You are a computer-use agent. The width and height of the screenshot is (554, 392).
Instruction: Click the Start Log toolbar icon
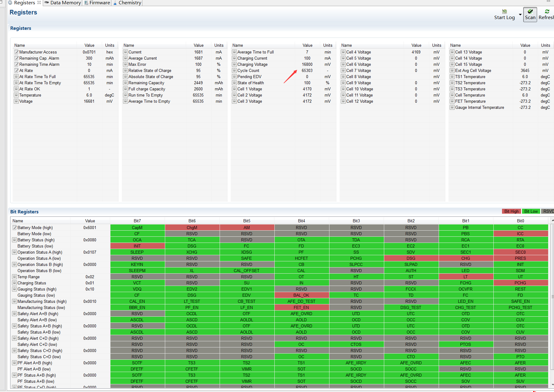tap(504, 12)
